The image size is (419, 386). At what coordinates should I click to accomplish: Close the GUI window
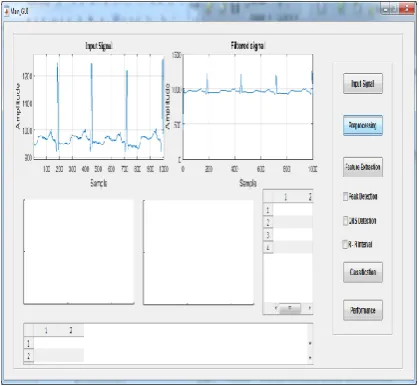[x=406, y=9]
